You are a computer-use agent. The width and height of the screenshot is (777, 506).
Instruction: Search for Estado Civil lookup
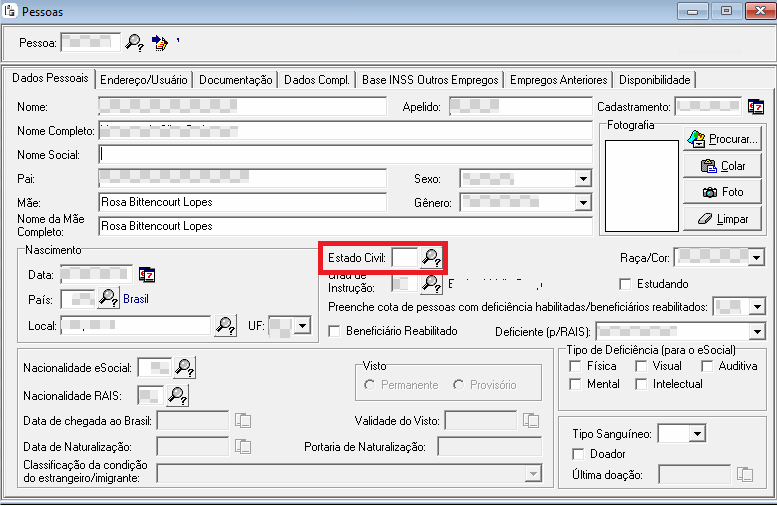431,258
